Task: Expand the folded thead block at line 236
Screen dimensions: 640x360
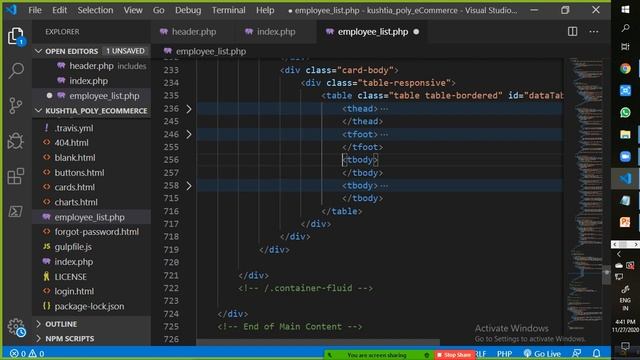Action: coord(189,109)
